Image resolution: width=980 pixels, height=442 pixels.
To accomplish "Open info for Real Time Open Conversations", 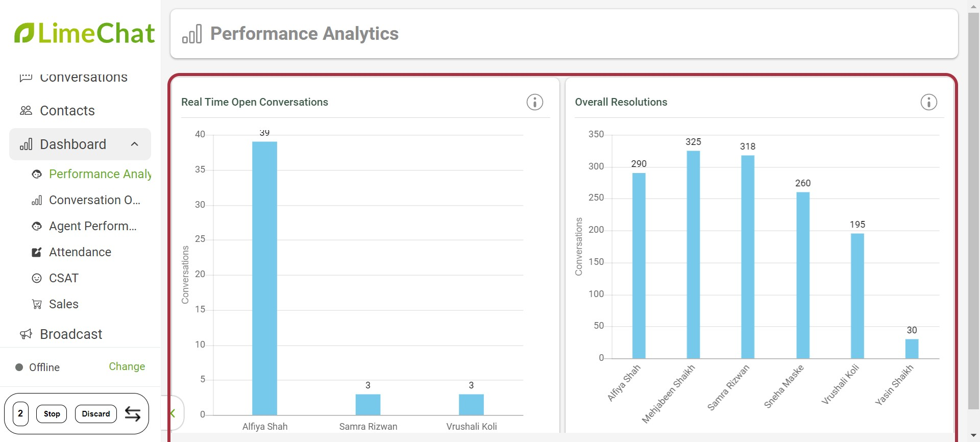I will click(x=535, y=102).
